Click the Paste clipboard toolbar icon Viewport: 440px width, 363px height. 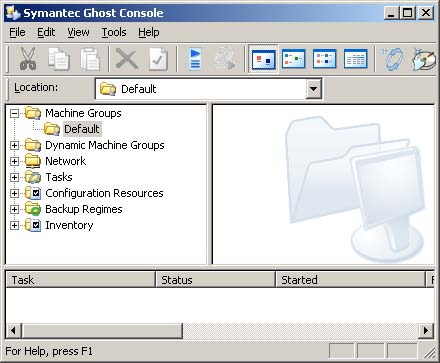pyautogui.click(x=90, y=59)
